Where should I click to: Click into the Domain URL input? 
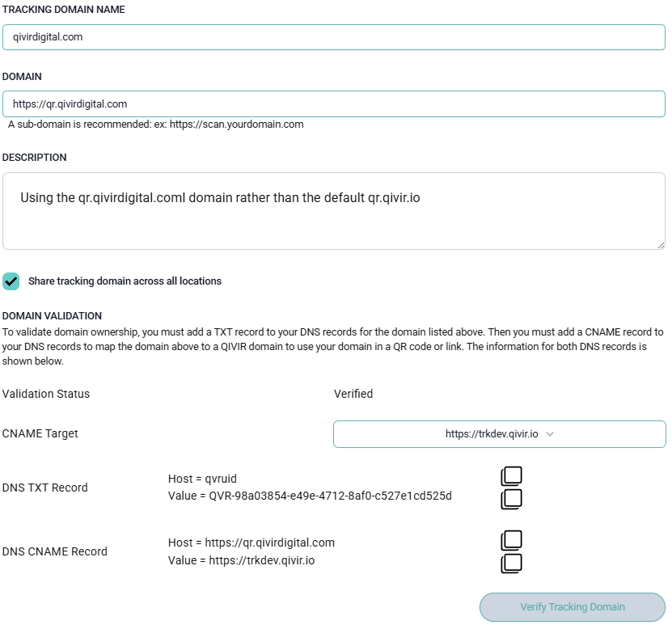[333, 104]
